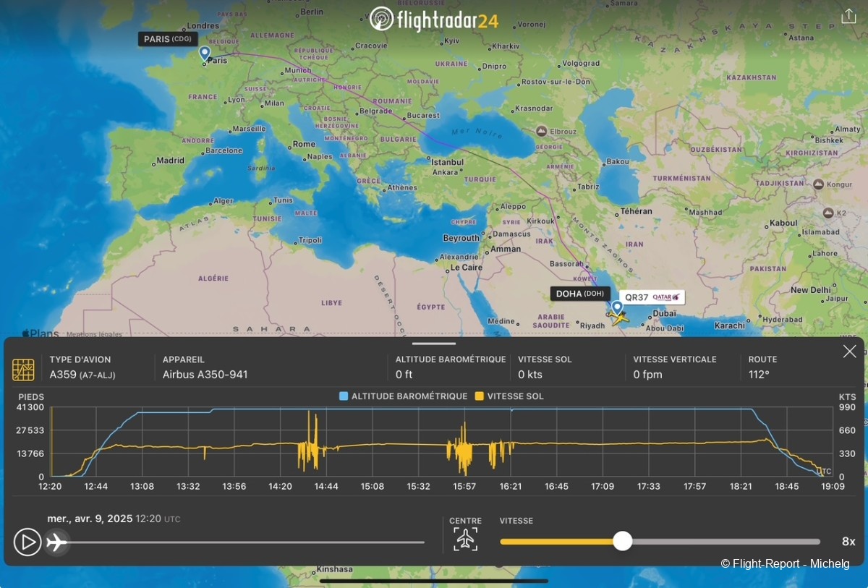This screenshot has height=588, width=868.
Task: Click the chart icon beside aircraft type
Action: click(23, 369)
